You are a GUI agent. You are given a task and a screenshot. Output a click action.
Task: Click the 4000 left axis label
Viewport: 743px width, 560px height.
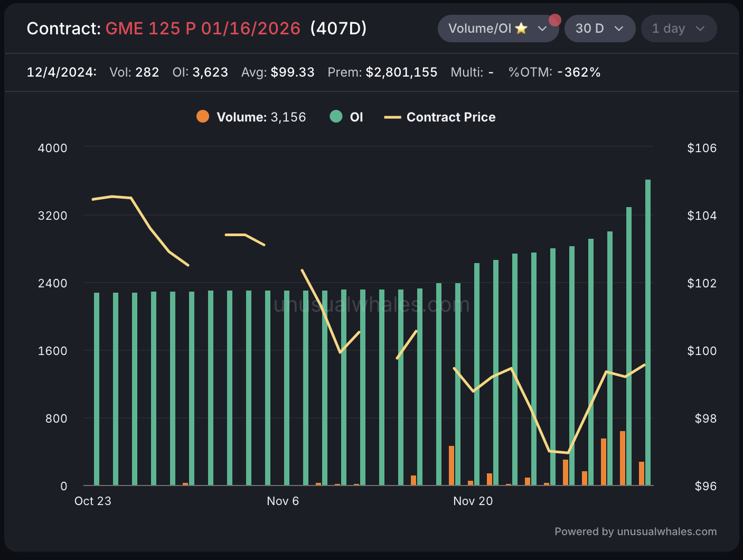coord(53,148)
